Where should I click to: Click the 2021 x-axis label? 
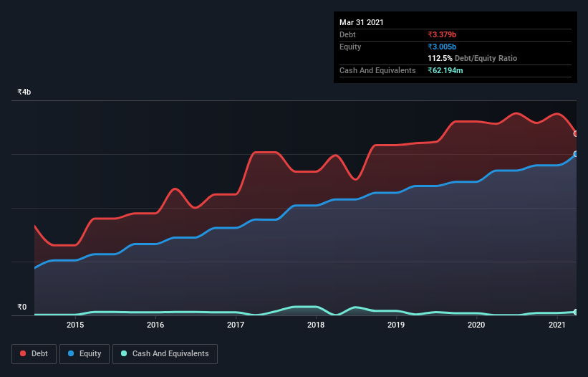557,325
